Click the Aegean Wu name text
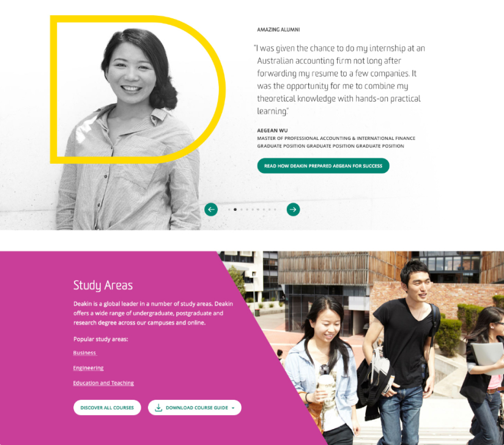Image resolution: width=504 pixels, height=445 pixels. pos(272,130)
